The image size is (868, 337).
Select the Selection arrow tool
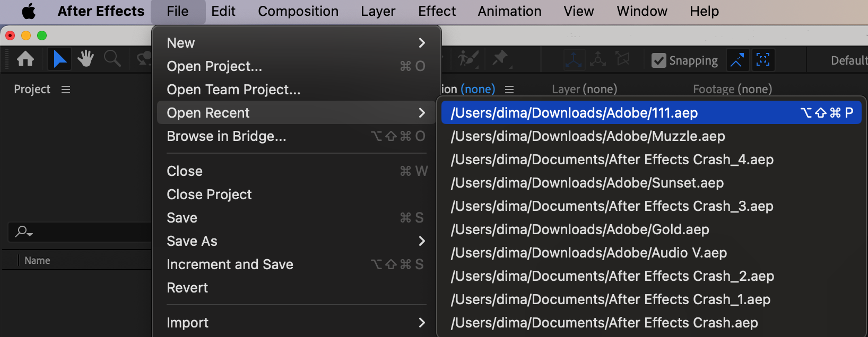coord(59,59)
